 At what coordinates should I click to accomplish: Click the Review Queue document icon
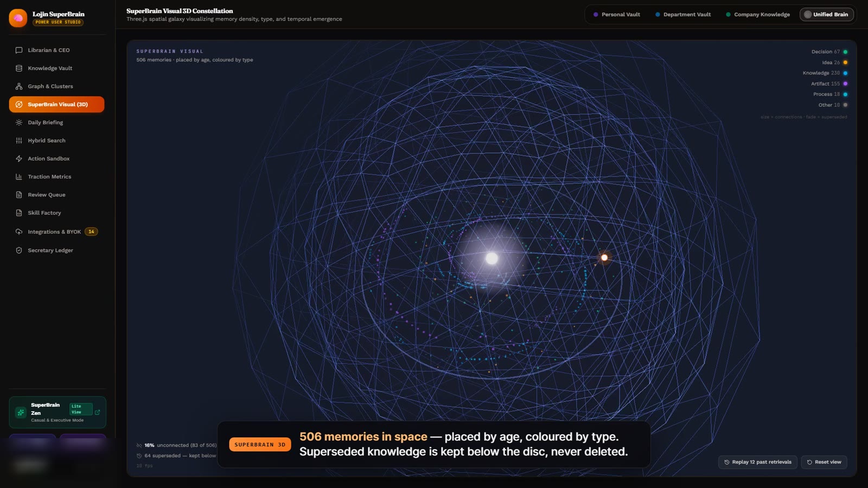click(19, 195)
